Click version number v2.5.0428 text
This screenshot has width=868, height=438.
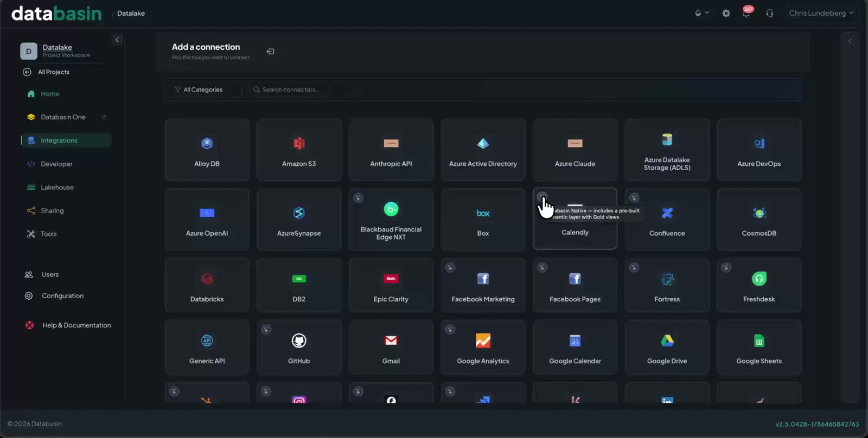[x=817, y=424]
